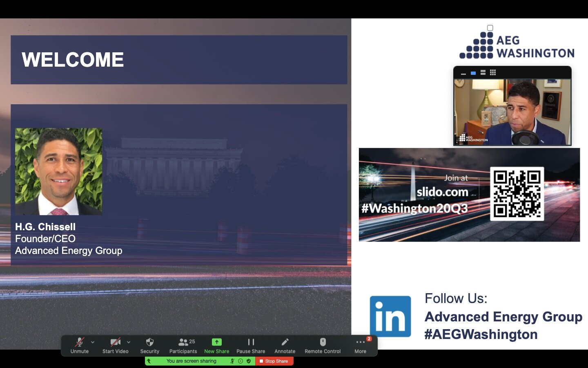Click the arrow icon at left of sharing bar
Image resolution: width=588 pixels, height=368 pixels.
149,361
